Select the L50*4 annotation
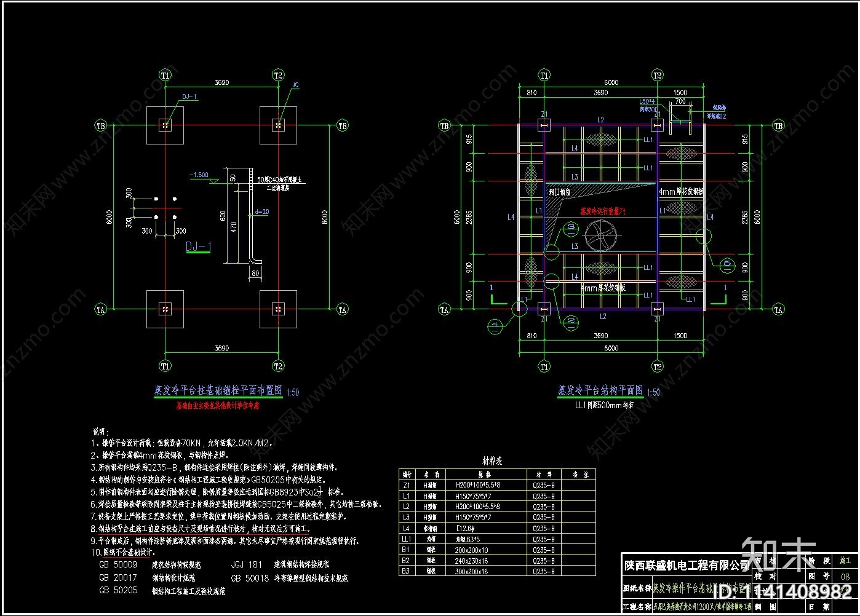860x616 pixels. pos(648,101)
